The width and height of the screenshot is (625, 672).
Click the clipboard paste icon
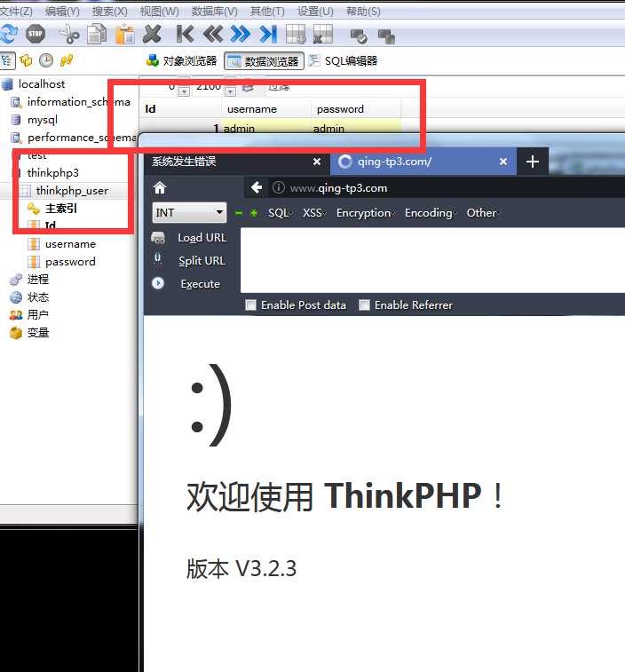[x=125, y=35]
